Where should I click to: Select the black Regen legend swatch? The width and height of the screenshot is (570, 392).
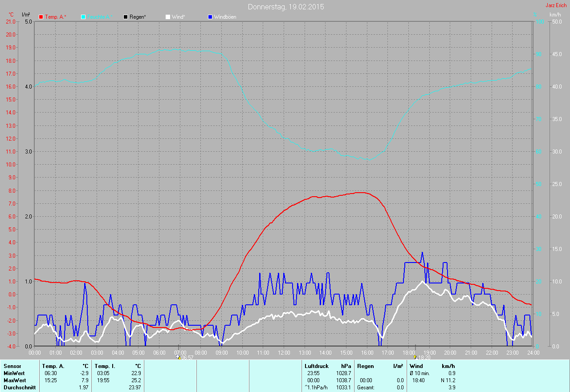(126, 17)
